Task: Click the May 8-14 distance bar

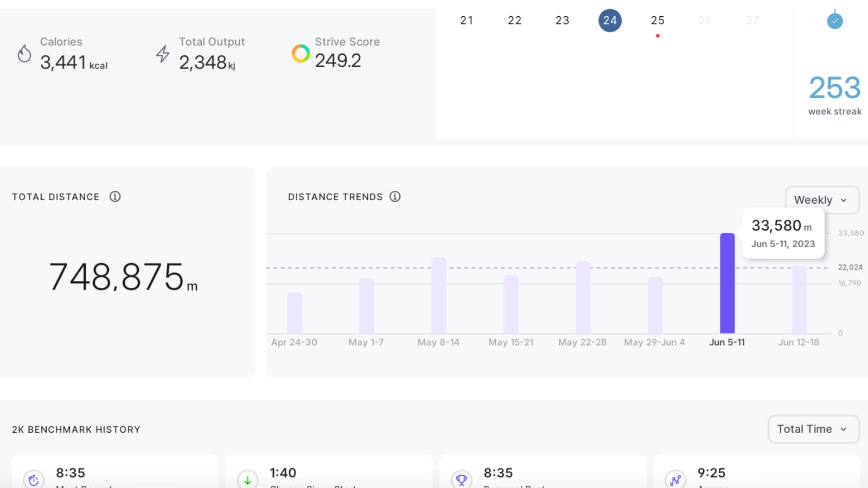Action: [438, 296]
